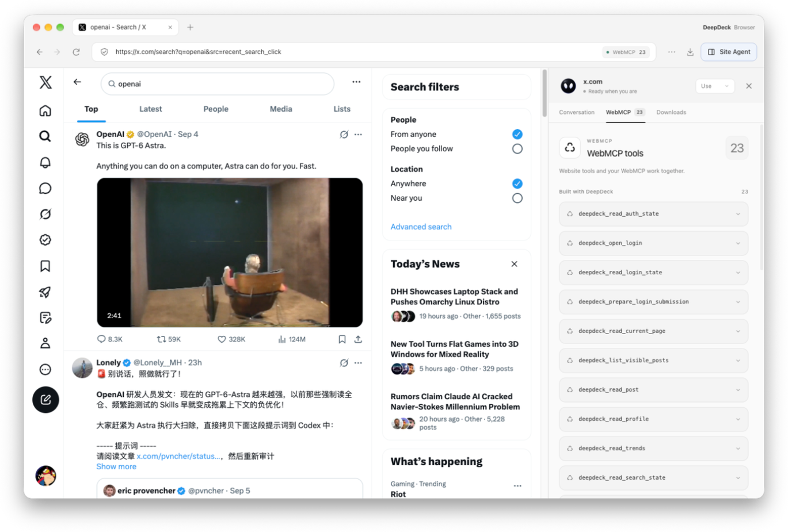Open account avatar at sidebar bottom
This screenshot has width=788, height=532.
(45, 476)
